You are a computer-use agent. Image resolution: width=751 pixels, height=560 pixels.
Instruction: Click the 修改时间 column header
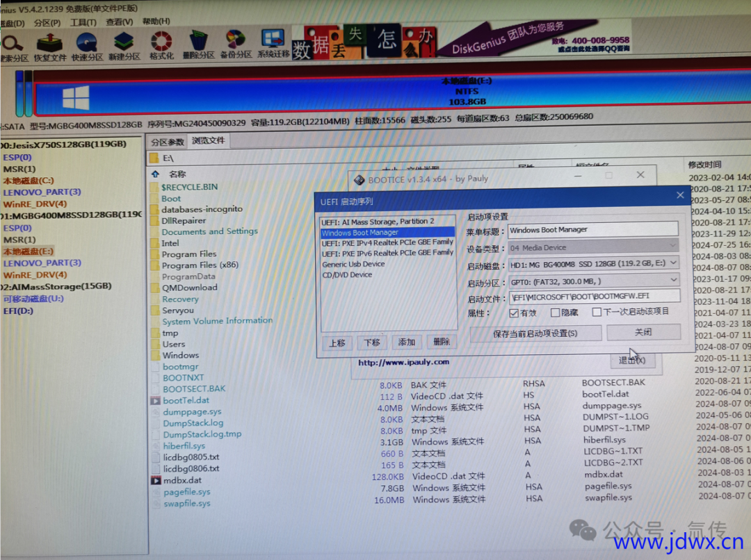click(704, 165)
